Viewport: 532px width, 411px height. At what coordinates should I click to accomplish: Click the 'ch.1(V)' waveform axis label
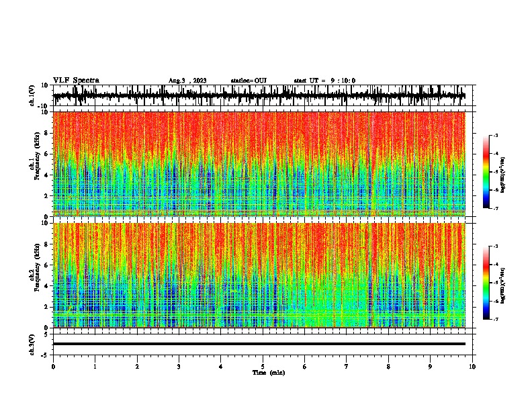(x=32, y=95)
